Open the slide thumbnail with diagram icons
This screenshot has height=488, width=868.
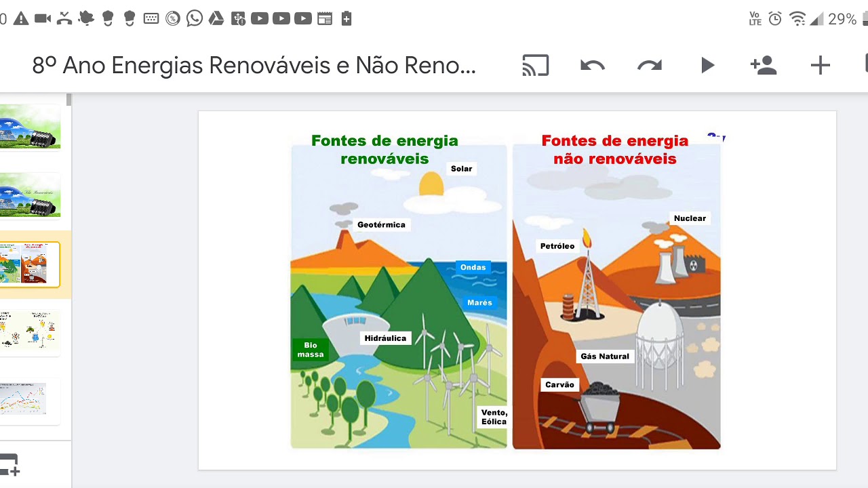[30, 331]
